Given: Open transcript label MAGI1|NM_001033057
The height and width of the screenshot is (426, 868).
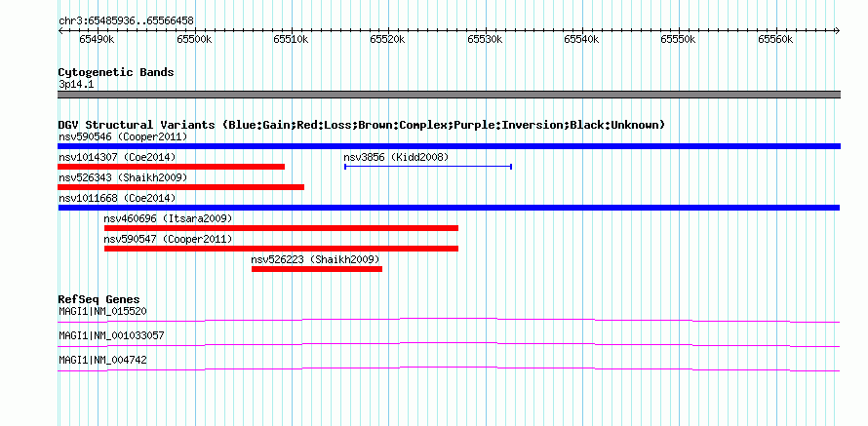Looking at the screenshot, I should tap(112, 335).
